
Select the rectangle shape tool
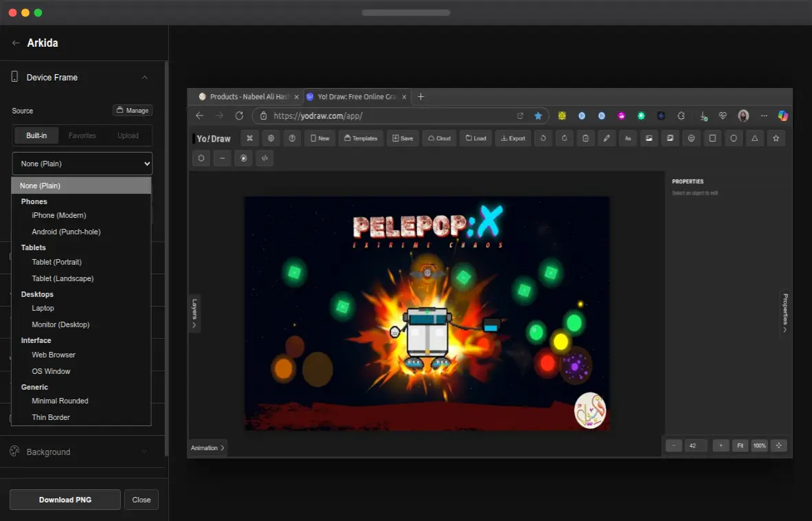click(712, 138)
